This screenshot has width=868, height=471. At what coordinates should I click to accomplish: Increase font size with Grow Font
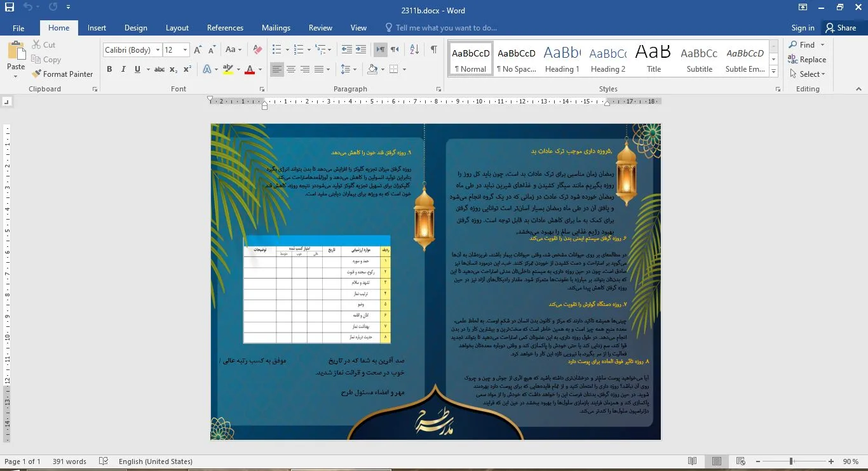(x=198, y=50)
